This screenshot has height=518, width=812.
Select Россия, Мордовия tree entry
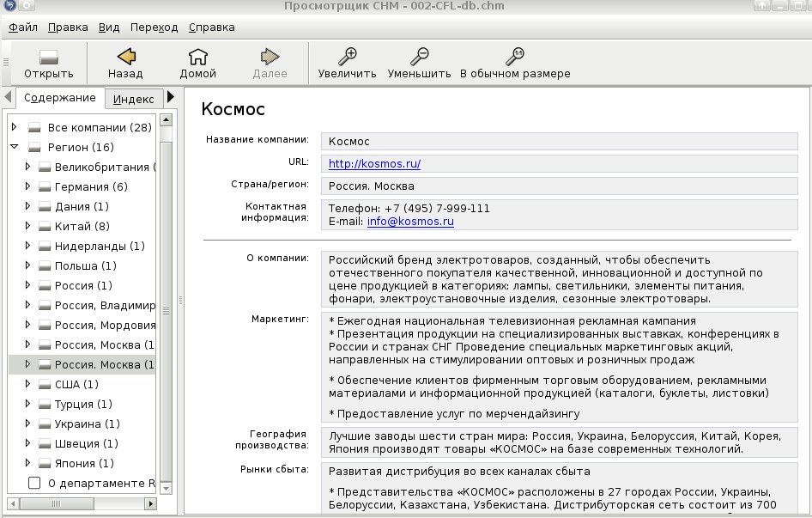click(x=105, y=325)
